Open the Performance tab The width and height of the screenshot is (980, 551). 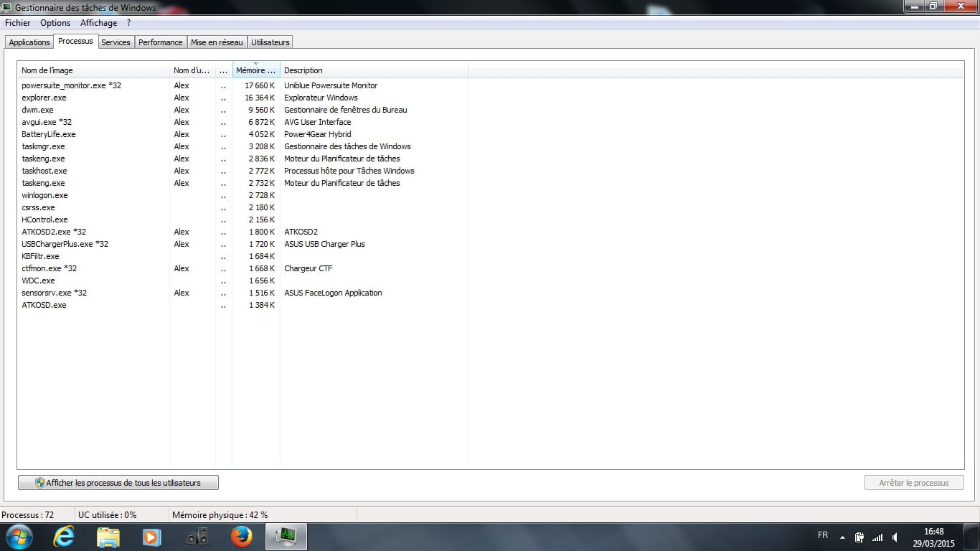pos(161,42)
